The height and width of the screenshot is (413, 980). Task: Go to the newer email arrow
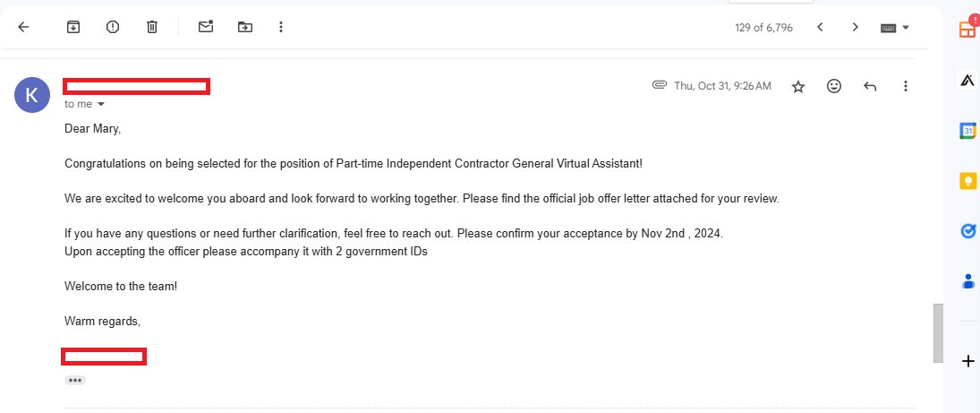coord(820,27)
